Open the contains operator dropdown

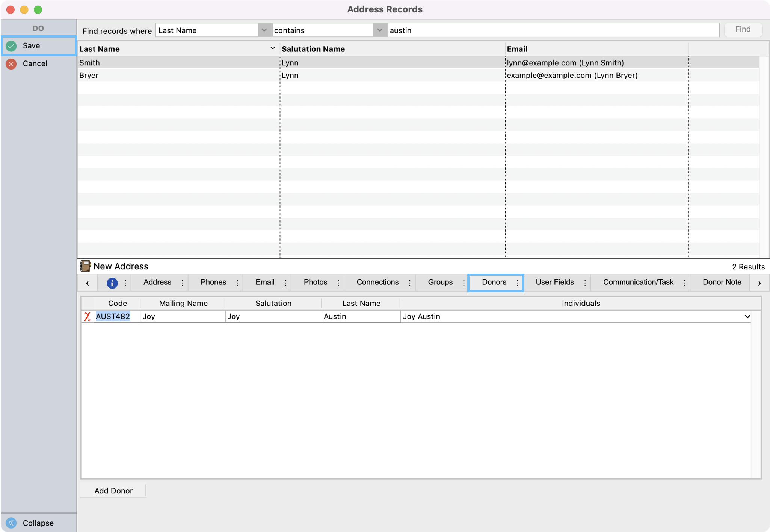380,30
